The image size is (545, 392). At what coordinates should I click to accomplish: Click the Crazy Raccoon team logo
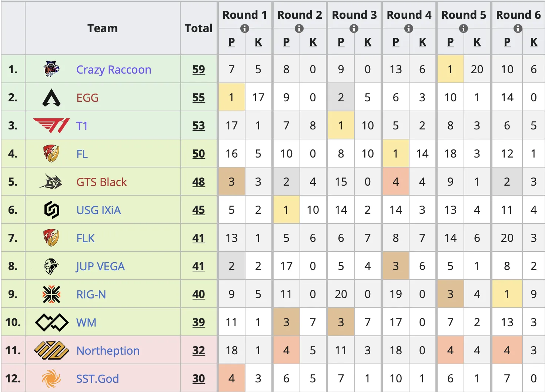click(51, 69)
